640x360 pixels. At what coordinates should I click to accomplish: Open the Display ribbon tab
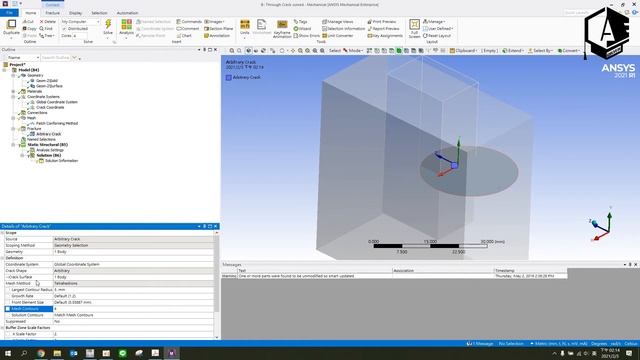(75, 13)
